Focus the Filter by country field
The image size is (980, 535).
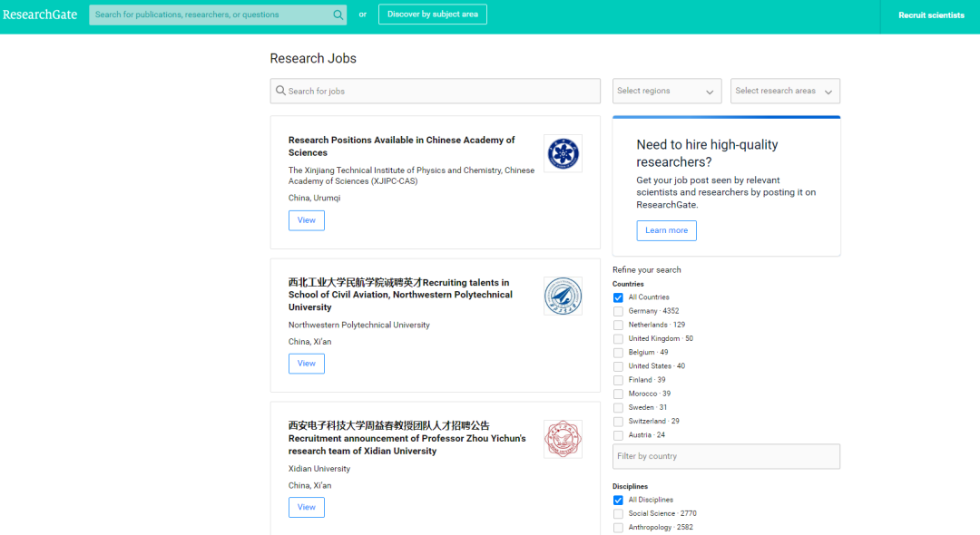coord(726,456)
